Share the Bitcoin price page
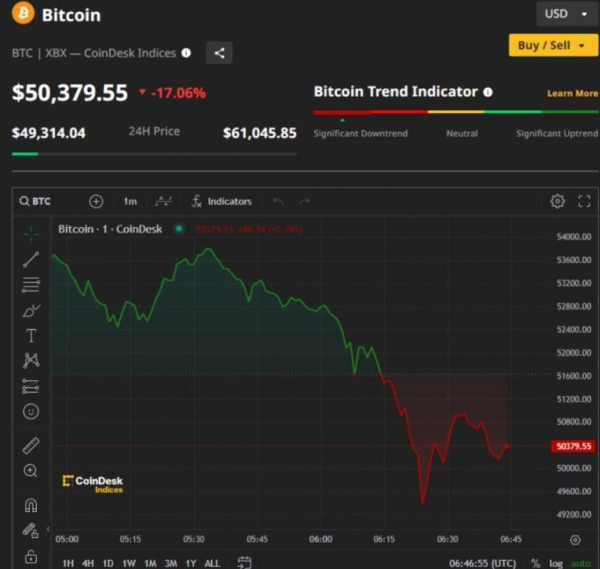 click(219, 53)
